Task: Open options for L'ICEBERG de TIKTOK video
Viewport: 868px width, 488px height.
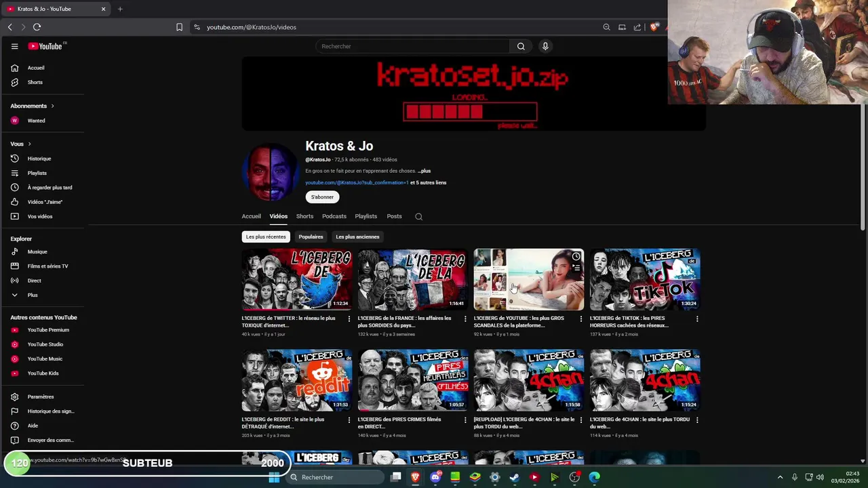Action: pos(697,319)
